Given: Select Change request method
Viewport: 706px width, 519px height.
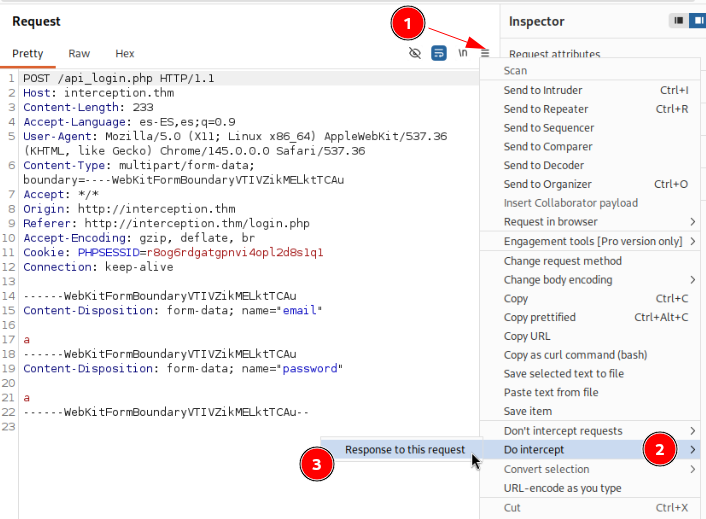Looking at the screenshot, I should coord(590,261).
